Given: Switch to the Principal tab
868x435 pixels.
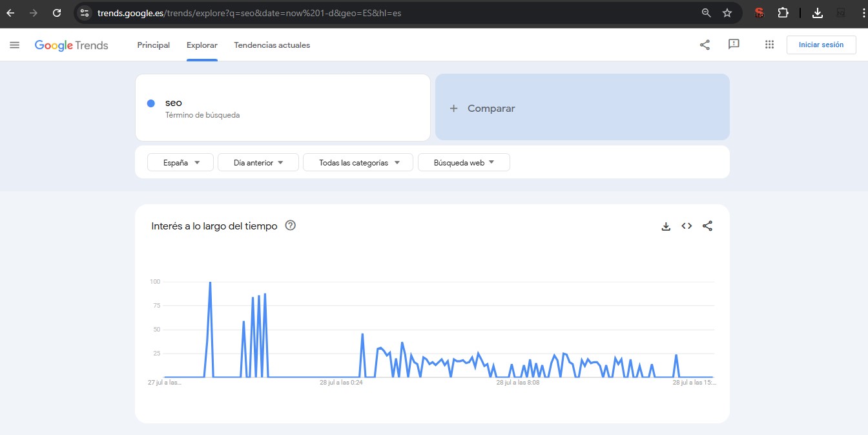Looking at the screenshot, I should click(153, 45).
